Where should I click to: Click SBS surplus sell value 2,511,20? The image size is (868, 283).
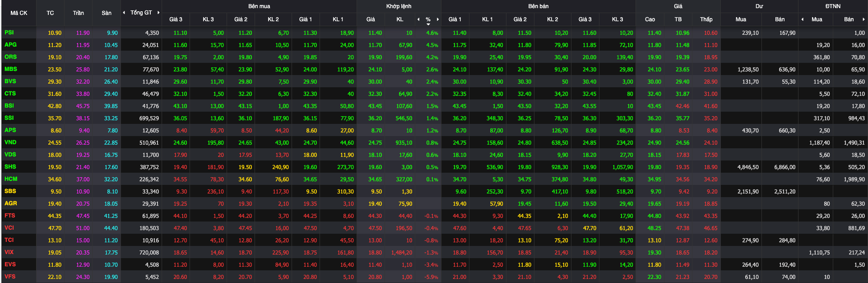[x=785, y=192]
